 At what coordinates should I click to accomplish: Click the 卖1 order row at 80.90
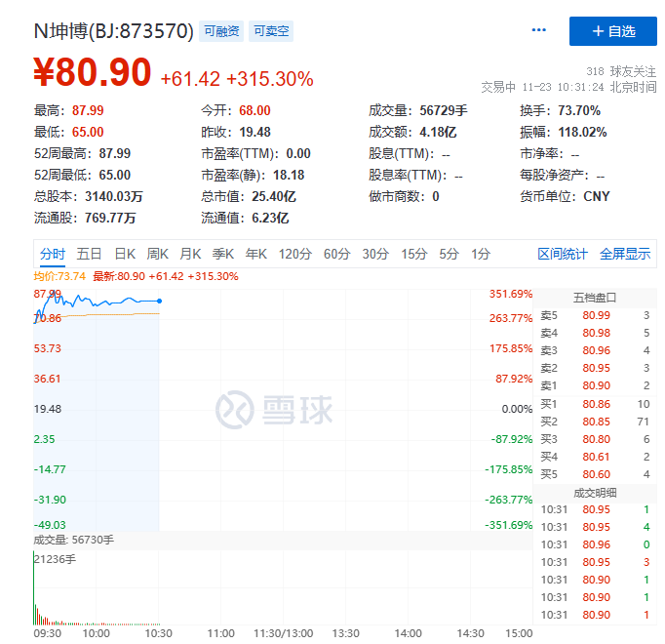pos(595,385)
